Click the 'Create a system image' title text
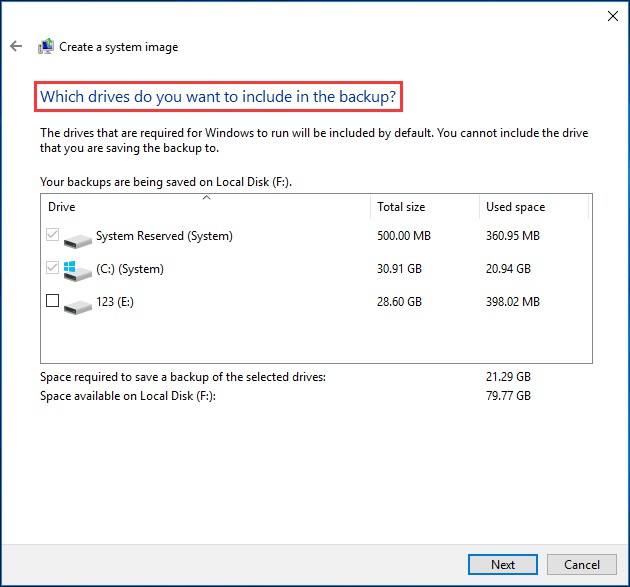This screenshot has height=587, width=630. coord(119,47)
